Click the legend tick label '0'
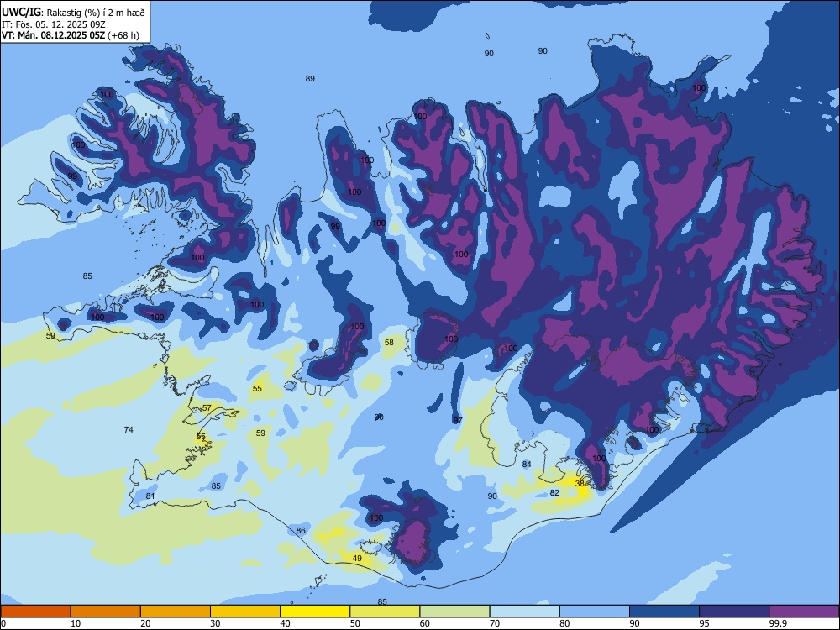The height and width of the screenshot is (630, 840). (x=3, y=623)
